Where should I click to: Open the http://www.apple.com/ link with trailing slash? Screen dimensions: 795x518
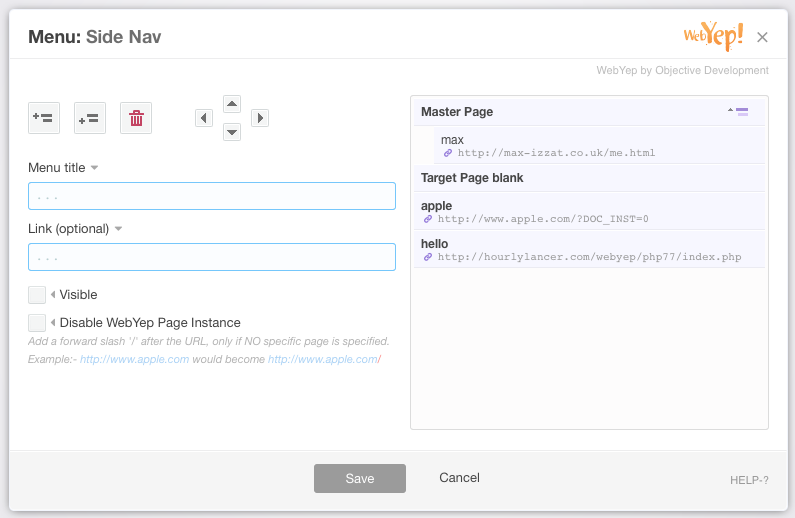(x=324, y=359)
